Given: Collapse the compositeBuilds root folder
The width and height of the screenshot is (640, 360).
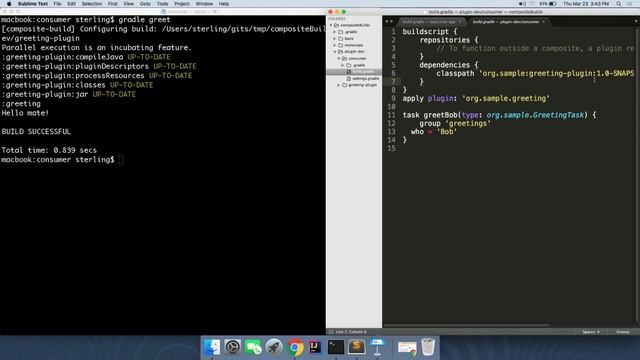Looking at the screenshot, I should point(331,25).
